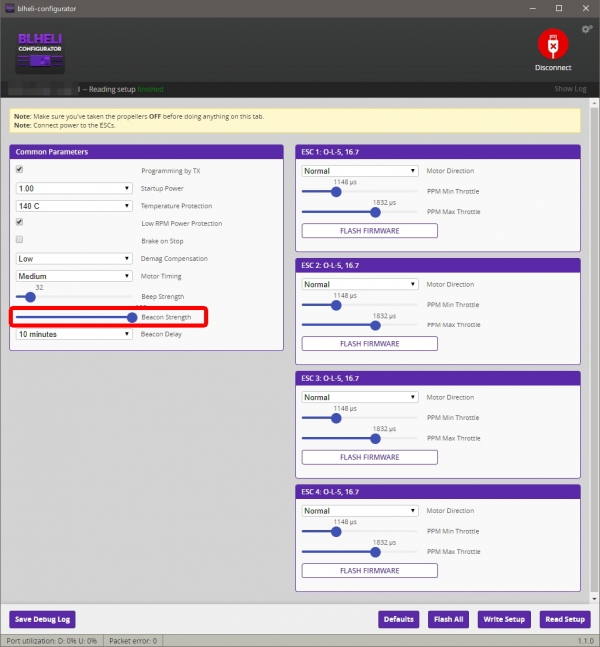Click the blheli-configurator title bar app icon
This screenshot has width=600, height=647.
click(9, 8)
